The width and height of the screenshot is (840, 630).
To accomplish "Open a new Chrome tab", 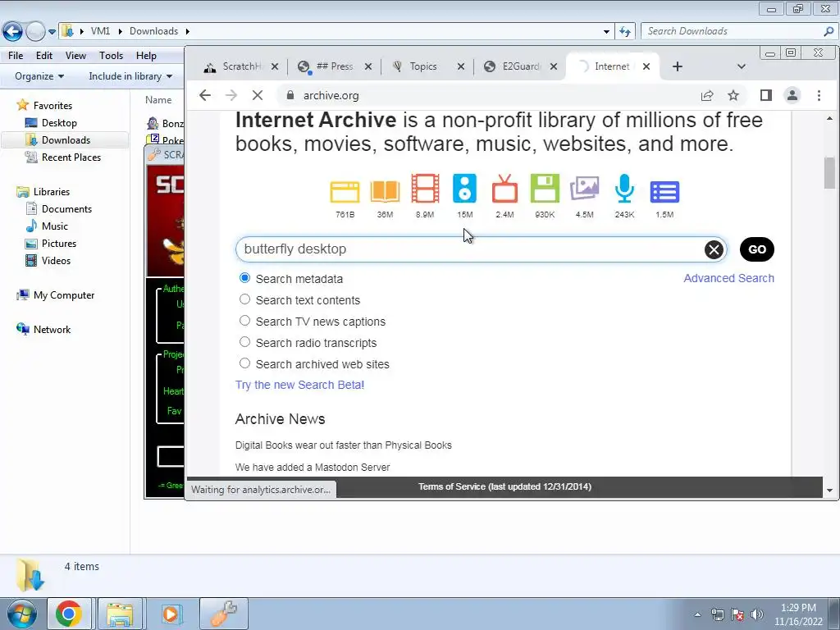I will click(677, 66).
